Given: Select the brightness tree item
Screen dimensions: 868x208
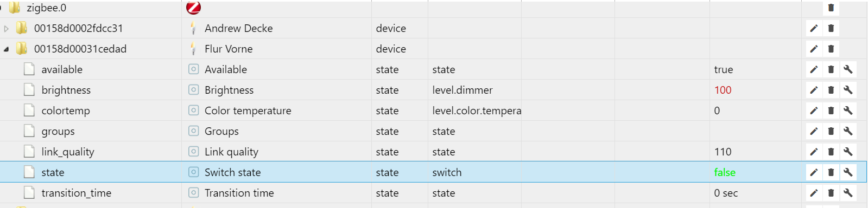Looking at the screenshot, I should pyautogui.click(x=66, y=90).
